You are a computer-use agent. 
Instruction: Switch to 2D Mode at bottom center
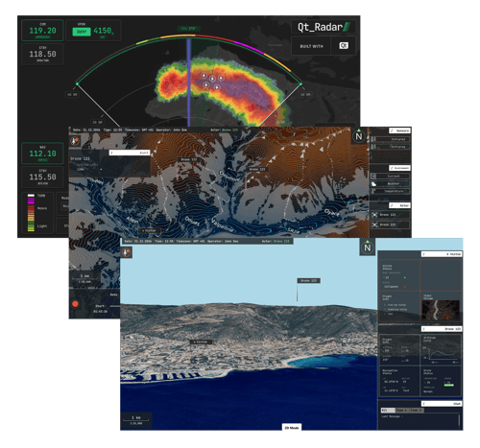292,427
